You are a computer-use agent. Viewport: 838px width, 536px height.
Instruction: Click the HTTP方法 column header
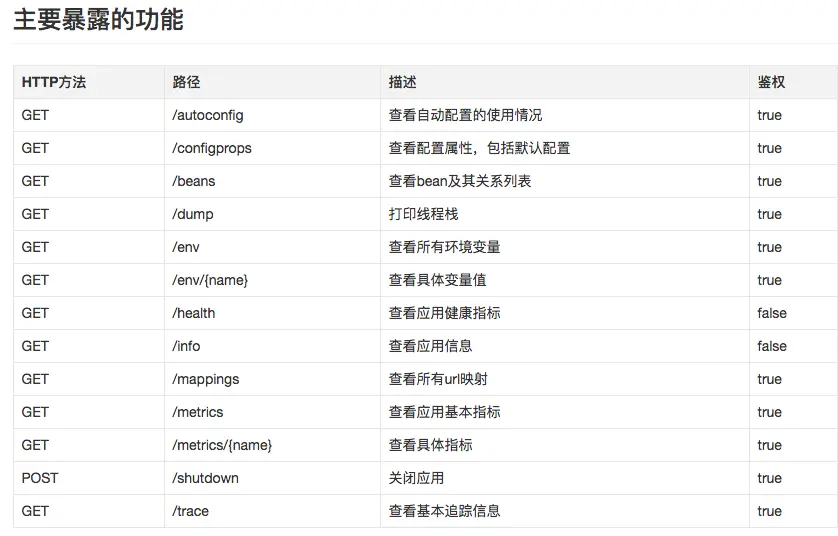click(54, 82)
